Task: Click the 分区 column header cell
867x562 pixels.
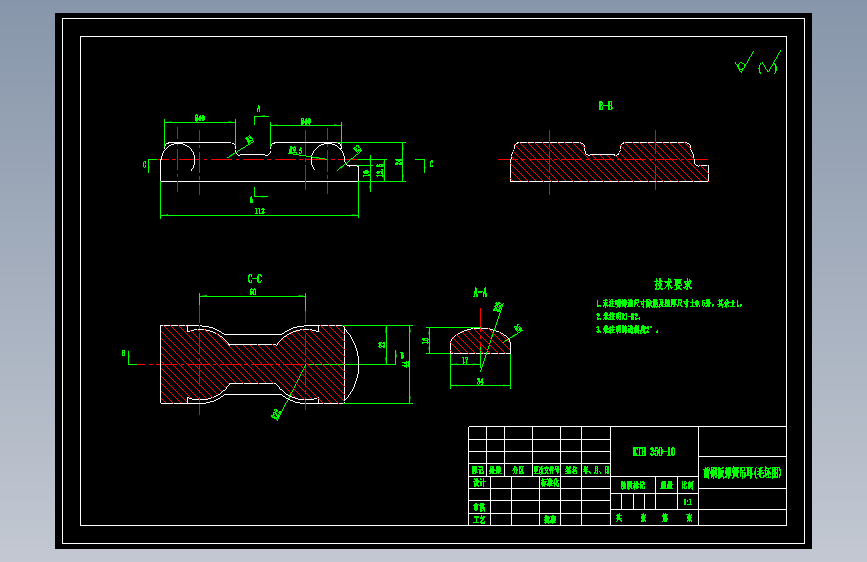Action: click(x=518, y=470)
